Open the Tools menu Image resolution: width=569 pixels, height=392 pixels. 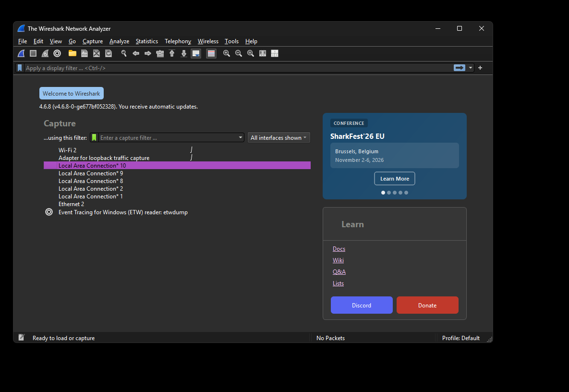pos(231,41)
